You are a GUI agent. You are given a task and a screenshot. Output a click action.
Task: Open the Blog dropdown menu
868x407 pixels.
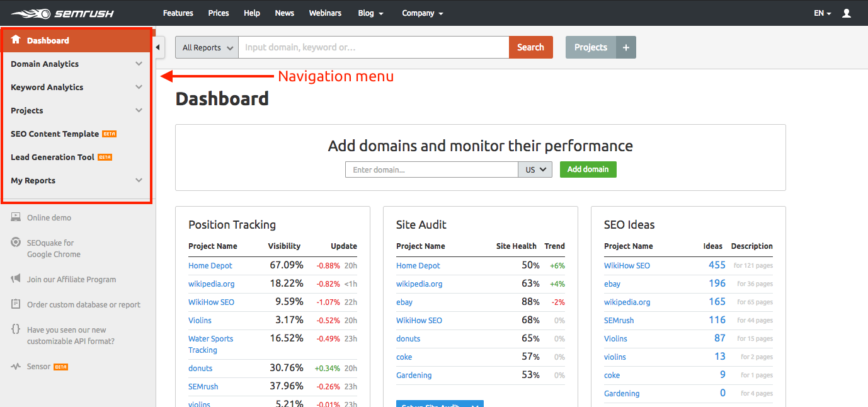[x=370, y=13]
